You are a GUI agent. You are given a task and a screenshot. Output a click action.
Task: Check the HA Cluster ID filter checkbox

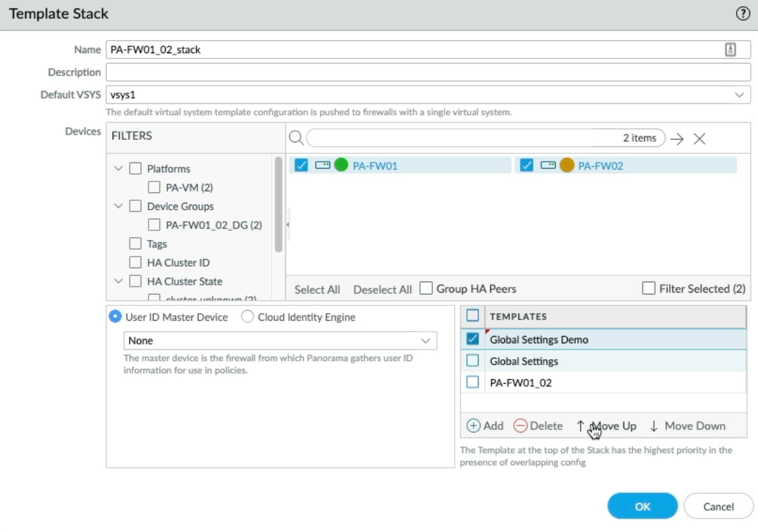pyautogui.click(x=135, y=263)
